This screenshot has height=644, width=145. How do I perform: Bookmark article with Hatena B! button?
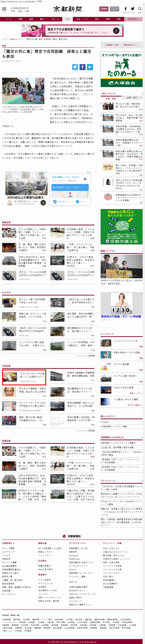point(90,67)
